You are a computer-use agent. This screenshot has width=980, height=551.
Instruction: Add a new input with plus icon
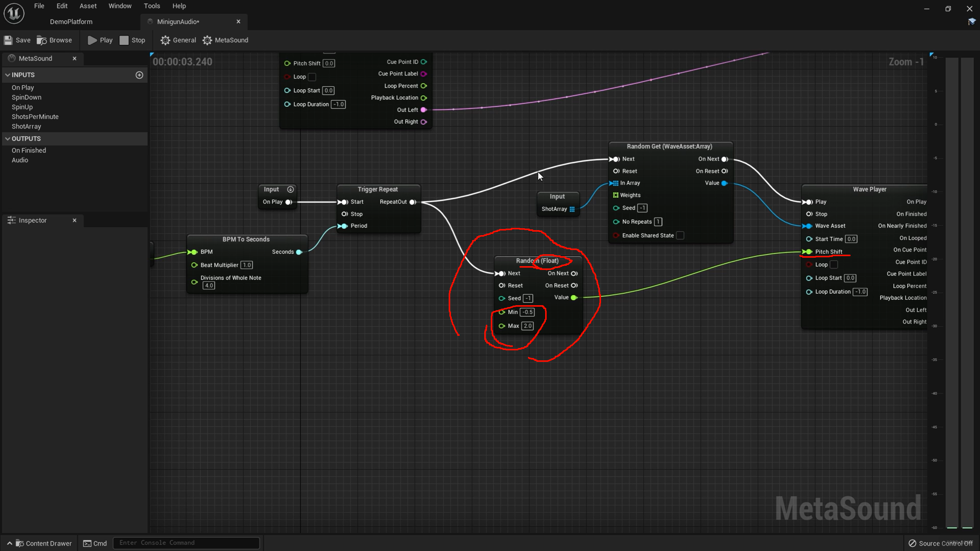click(139, 75)
